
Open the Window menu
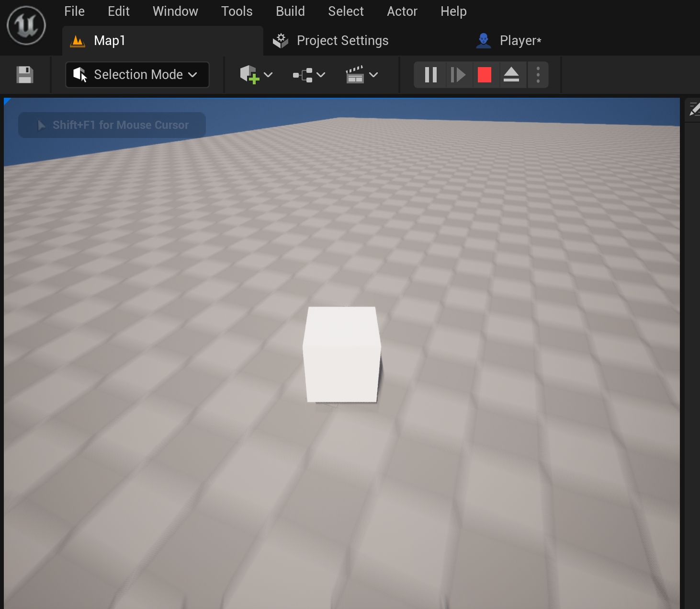(x=175, y=11)
